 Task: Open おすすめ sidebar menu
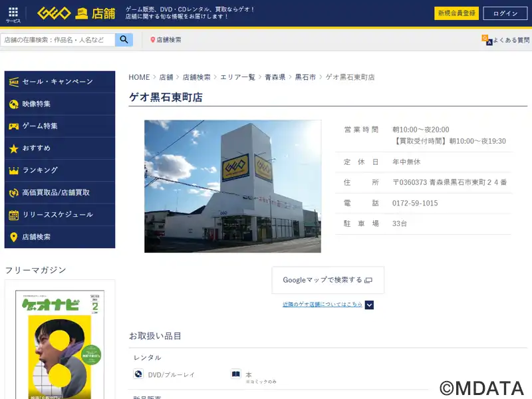pyautogui.click(x=60, y=148)
